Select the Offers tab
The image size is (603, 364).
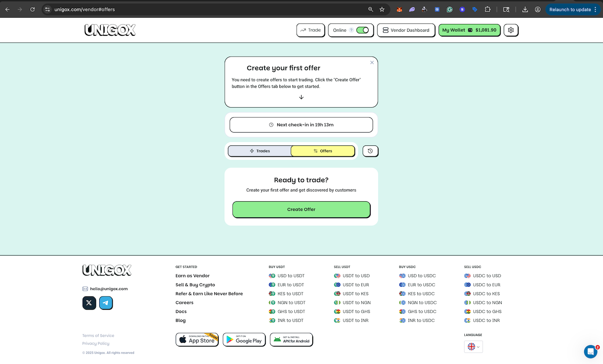[323, 151]
